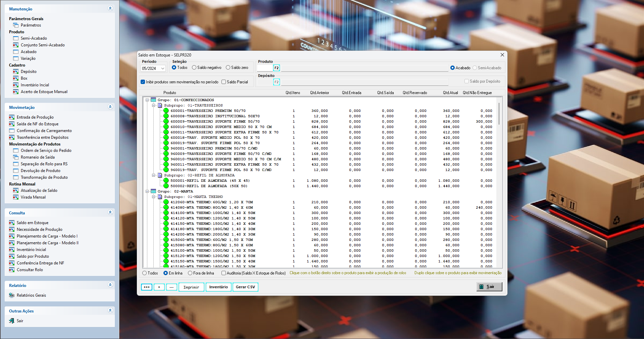Screen dimensions: 644x339
Task: Click the Consultar Rolo icon
Action: 12,270
